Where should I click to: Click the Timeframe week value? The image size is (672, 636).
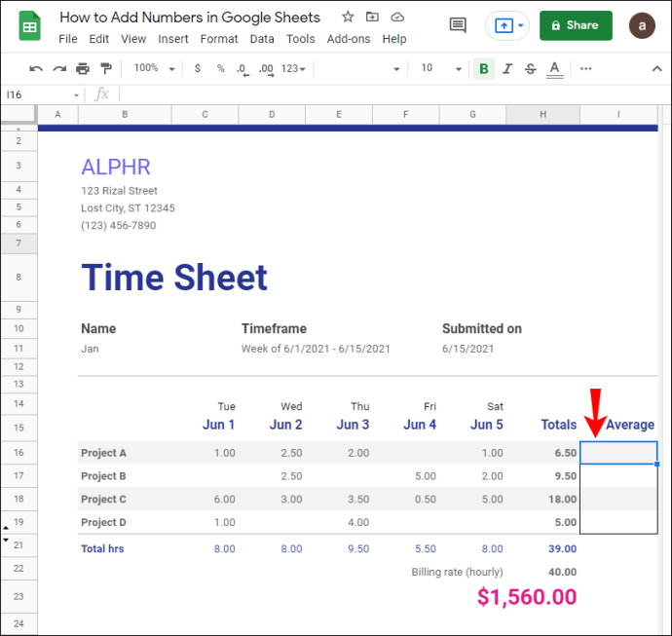click(316, 349)
